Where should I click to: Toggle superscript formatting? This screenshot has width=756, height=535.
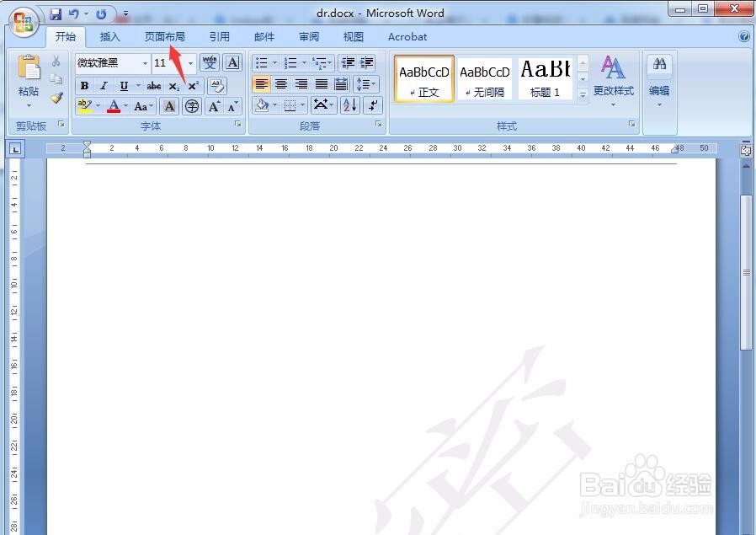coord(194,86)
